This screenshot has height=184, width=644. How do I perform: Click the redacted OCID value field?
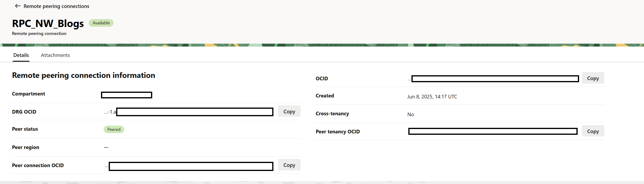pyautogui.click(x=495, y=79)
